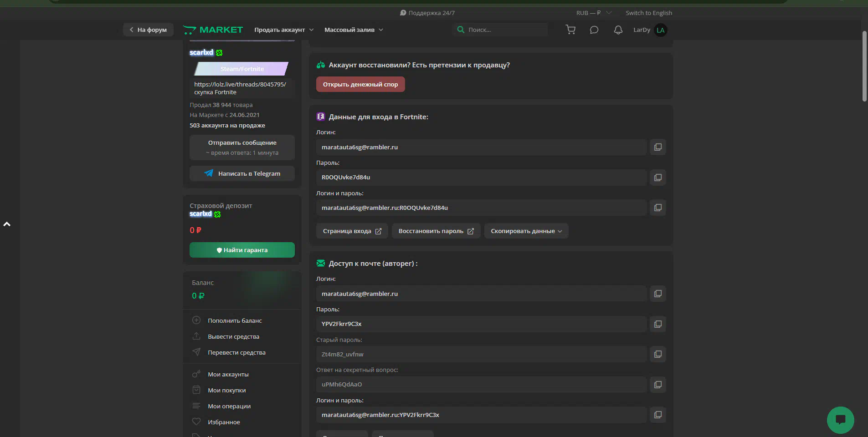Viewport: 868px width, 437px height.
Task: Click the Steam/Fortnite banner
Action: (x=241, y=69)
